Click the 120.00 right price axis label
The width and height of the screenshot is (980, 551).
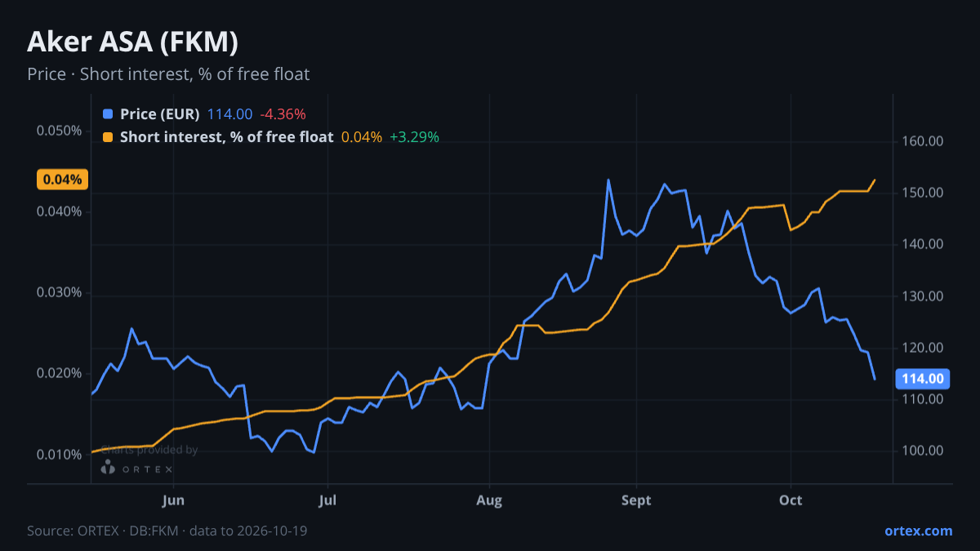coord(924,348)
